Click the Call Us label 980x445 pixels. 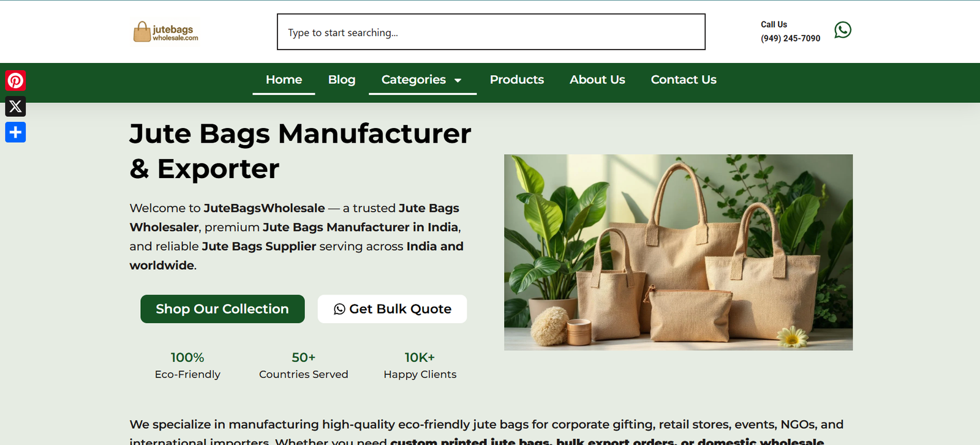(774, 24)
